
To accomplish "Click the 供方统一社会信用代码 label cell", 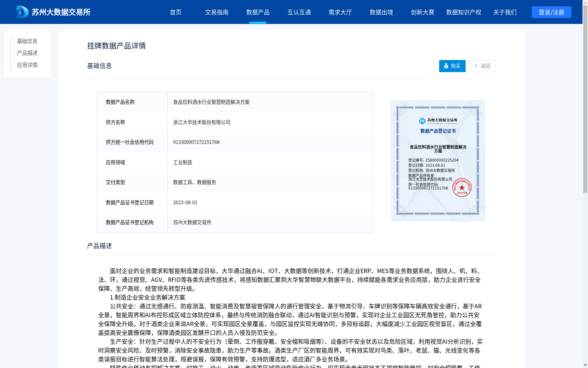I will 132,142.
